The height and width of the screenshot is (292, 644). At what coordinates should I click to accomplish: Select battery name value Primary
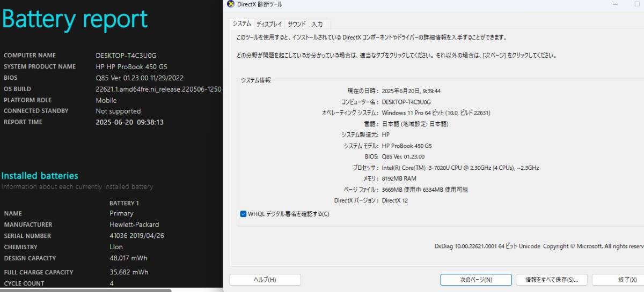click(121, 213)
